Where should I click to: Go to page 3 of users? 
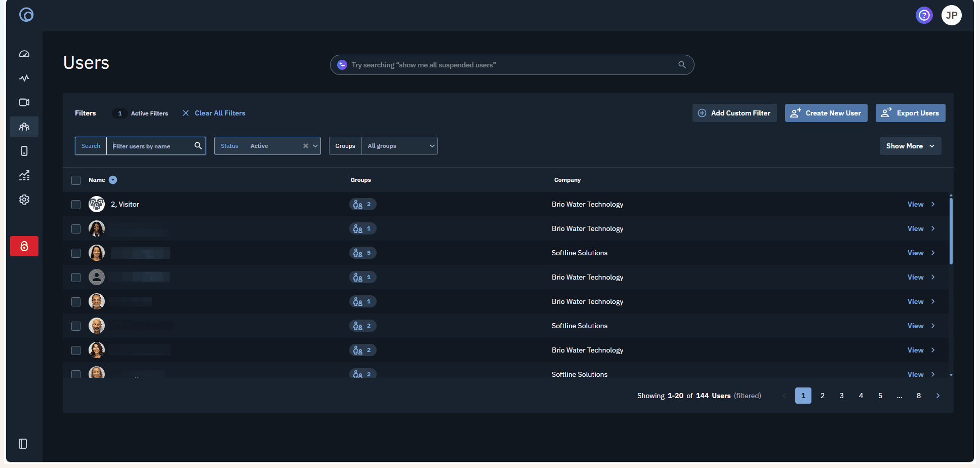pos(842,396)
